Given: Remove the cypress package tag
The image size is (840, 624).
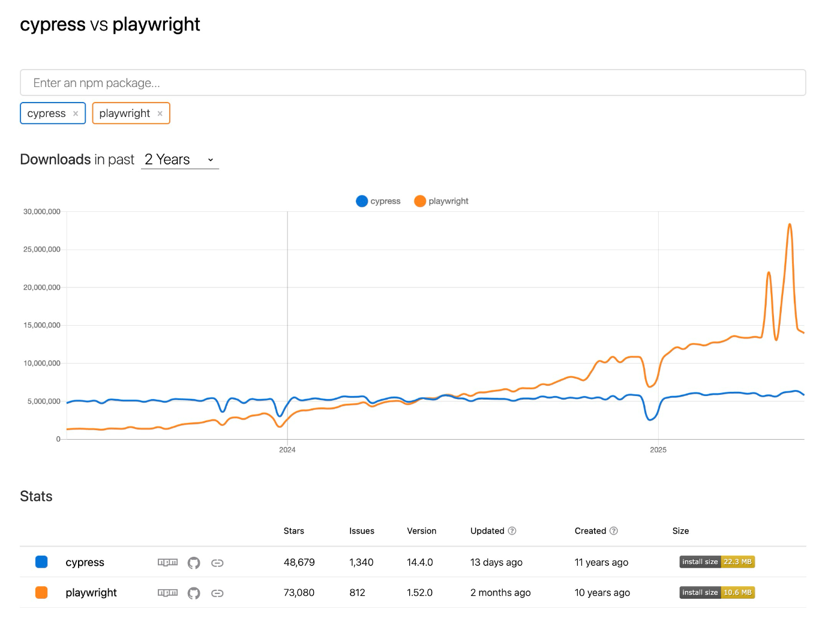Looking at the screenshot, I should (76, 113).
